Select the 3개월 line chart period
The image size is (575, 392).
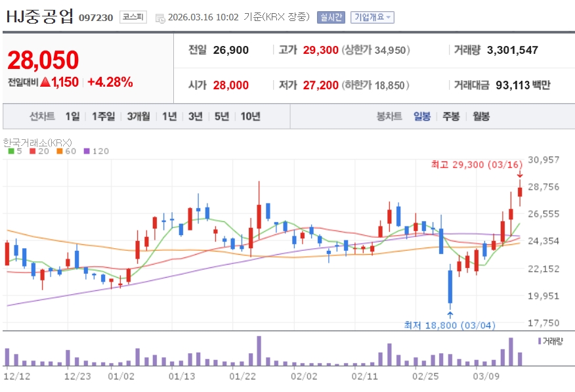138,116
